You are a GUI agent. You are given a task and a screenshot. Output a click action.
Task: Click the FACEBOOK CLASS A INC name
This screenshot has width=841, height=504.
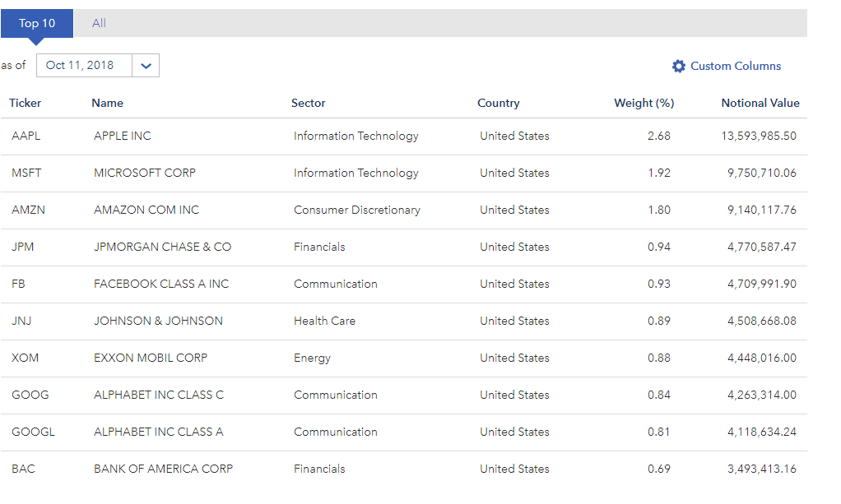pos(161,284)
